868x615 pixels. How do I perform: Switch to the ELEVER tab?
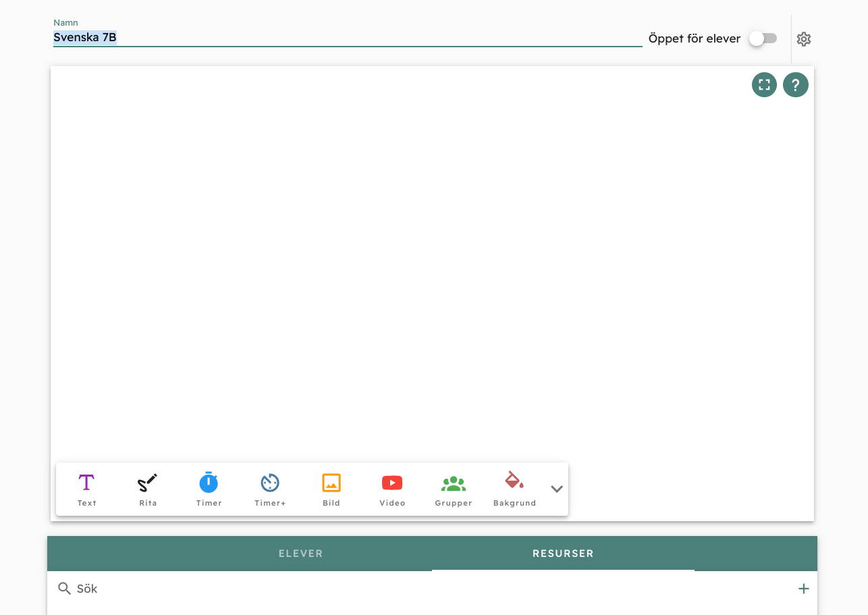coord(301,554)
